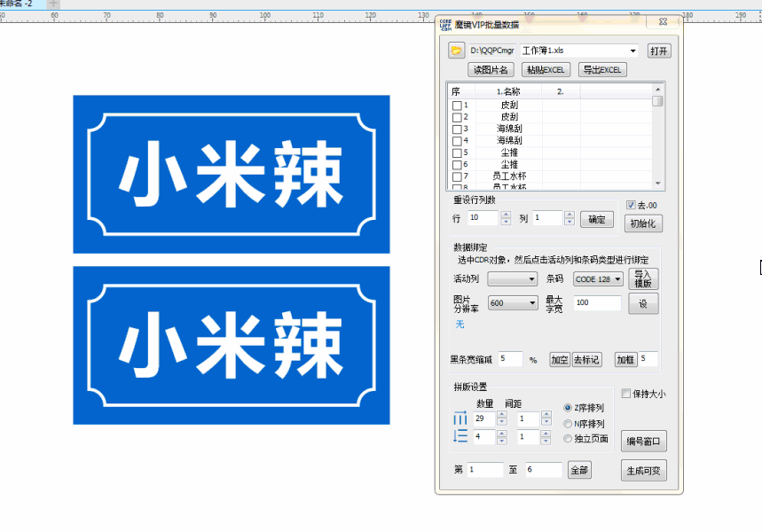The width and height of the screenshot is (762, 532).
Task: Open the 工作簿1.xls file dropdown
Action: click(x=632, y=51)
